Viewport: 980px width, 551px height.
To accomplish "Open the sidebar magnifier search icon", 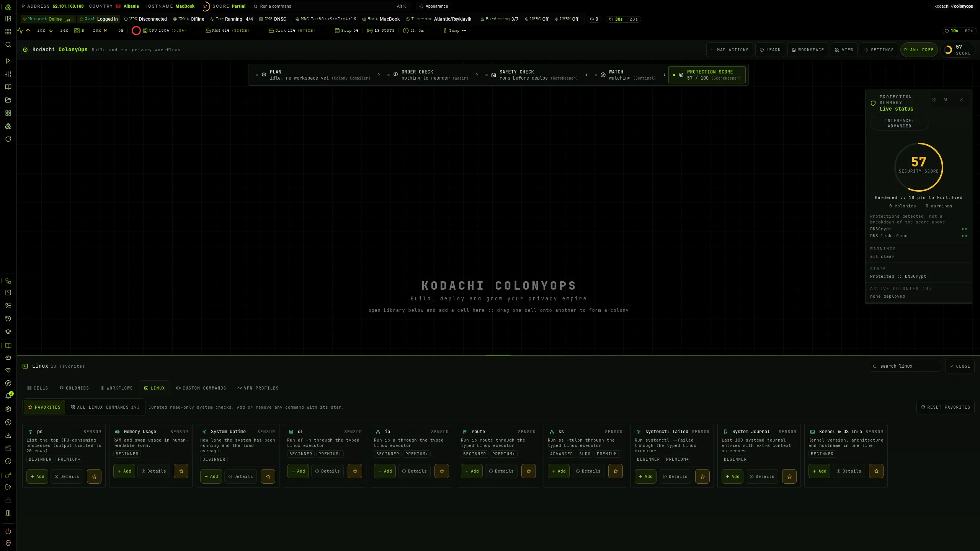I will [x=8, y=45].
